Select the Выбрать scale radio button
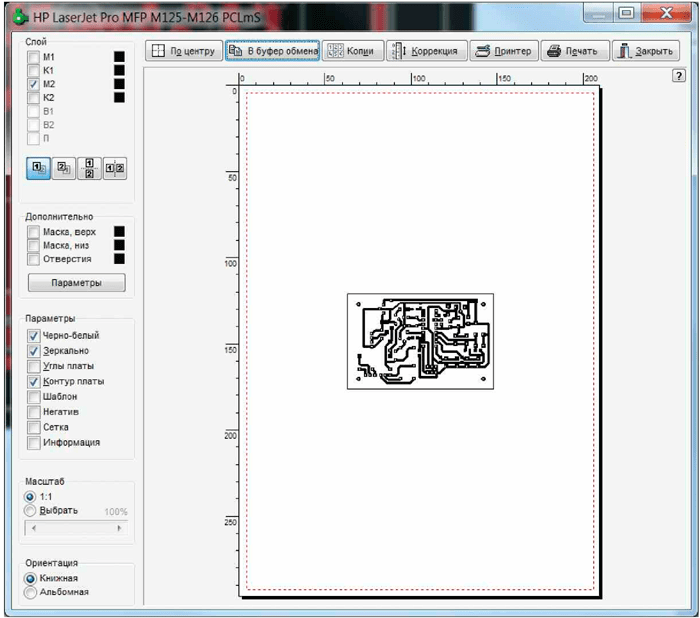The image size is (700, 618). coord(31,510)
